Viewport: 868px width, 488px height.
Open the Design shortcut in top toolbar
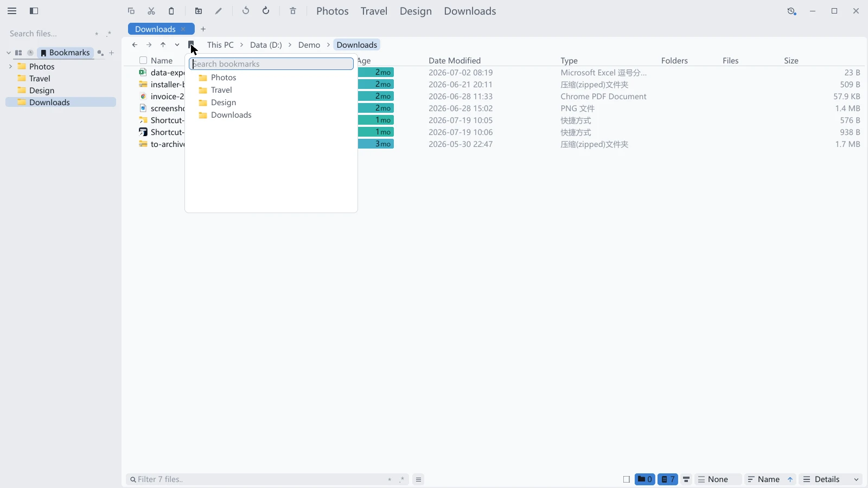(x=416, y=11)
